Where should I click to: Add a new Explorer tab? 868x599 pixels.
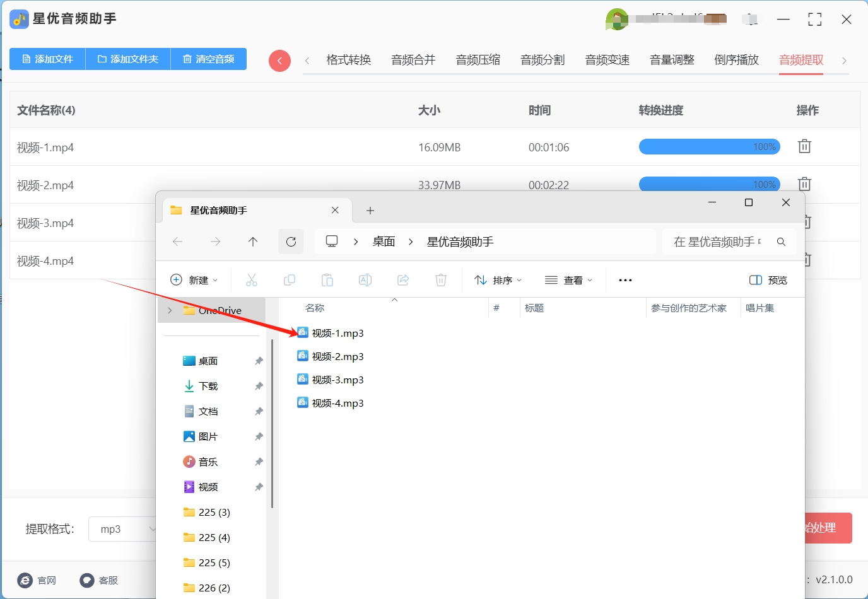(370, 211)
